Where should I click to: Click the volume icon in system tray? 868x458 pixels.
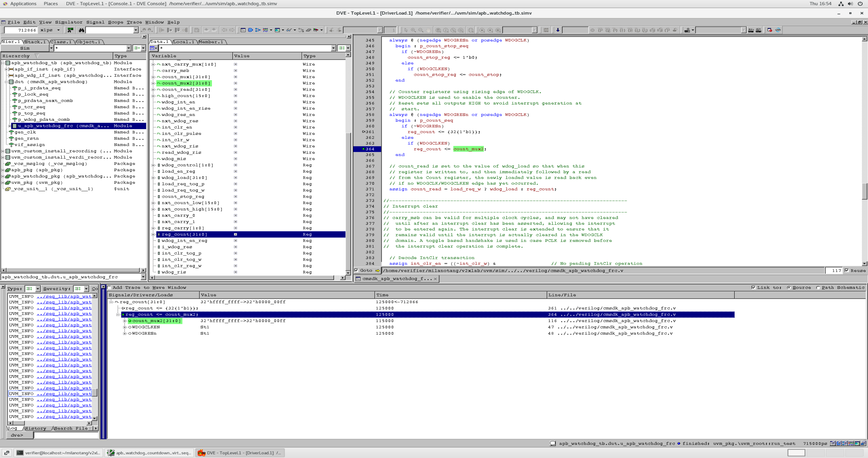point(850,4)
